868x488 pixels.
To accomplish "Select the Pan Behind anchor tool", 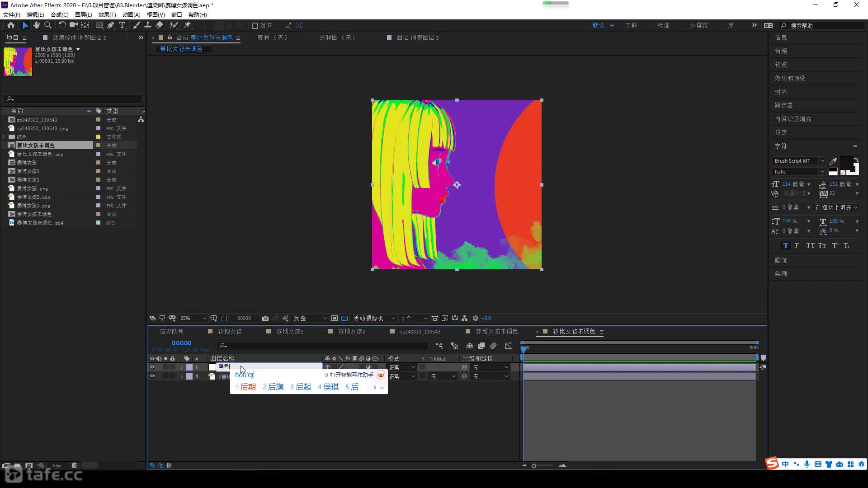I will click(x=85, y=25).
